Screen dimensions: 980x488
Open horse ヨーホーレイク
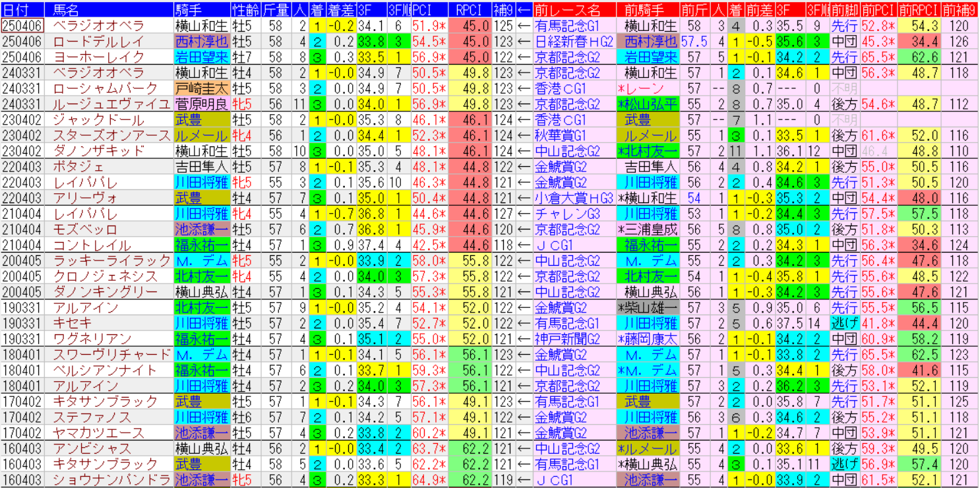pyautogui.click(x=98, y=57)
